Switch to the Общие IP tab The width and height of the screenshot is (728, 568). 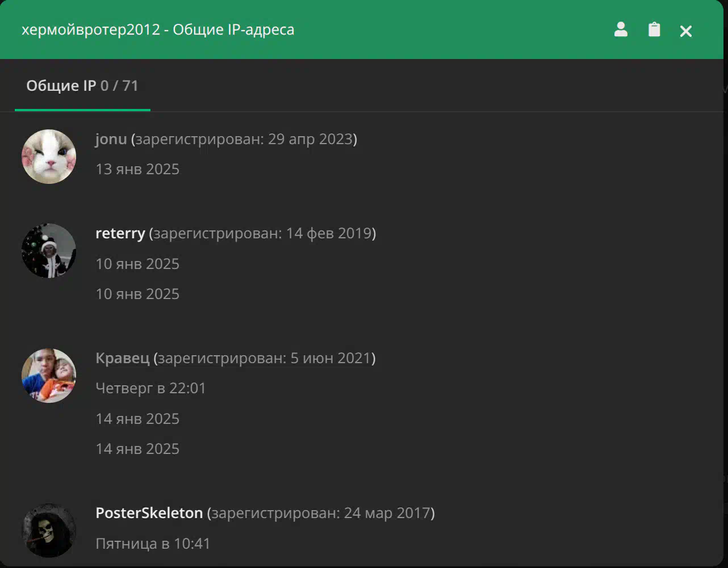point(82,86)
